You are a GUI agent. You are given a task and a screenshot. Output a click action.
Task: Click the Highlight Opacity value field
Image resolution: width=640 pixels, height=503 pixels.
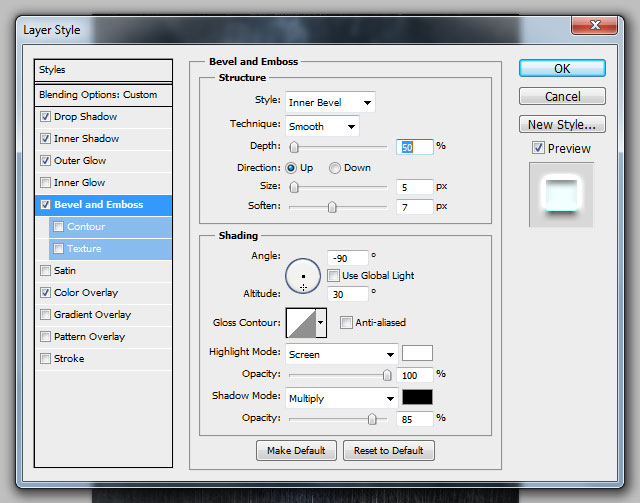pos(415,375)
